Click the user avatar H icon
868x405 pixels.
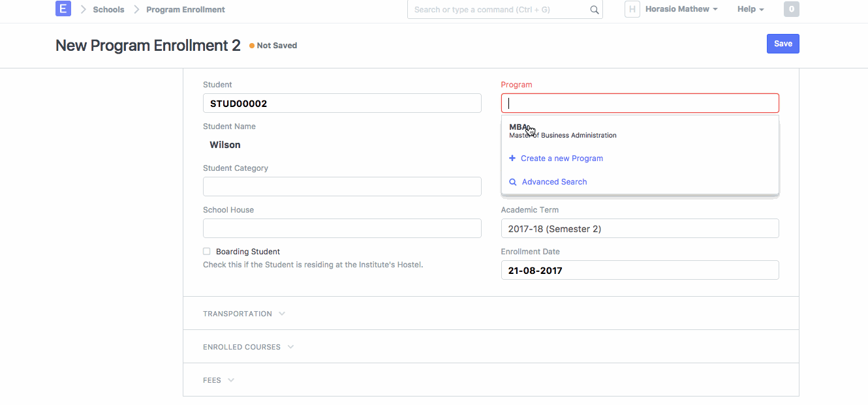tap(632, 9)
